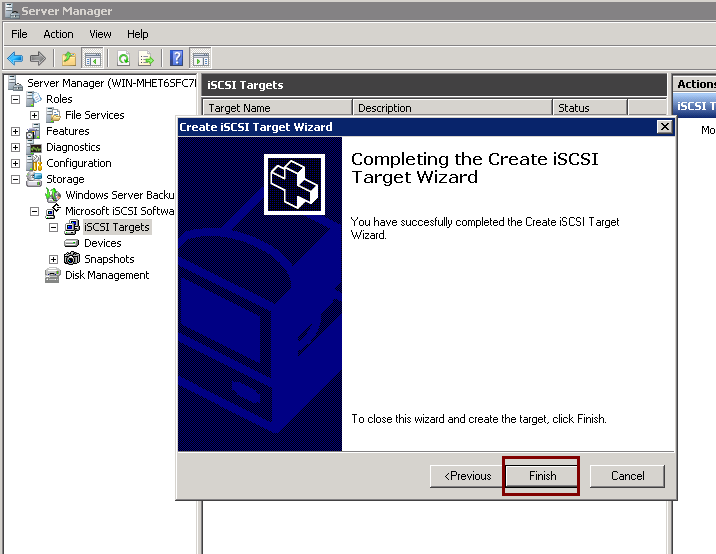Viewport: 716px width, 554px height.
Task: Expand the Features tree node
Action: point(16,131)
